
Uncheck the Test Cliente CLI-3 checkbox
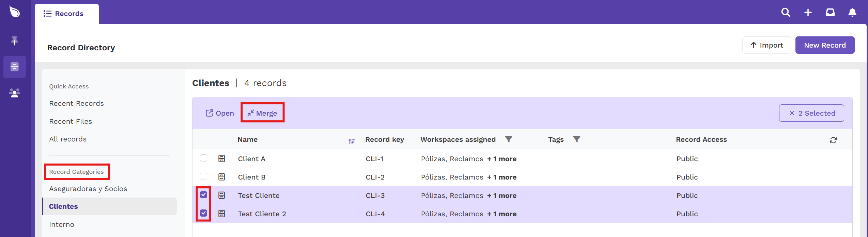coord(203,195)
